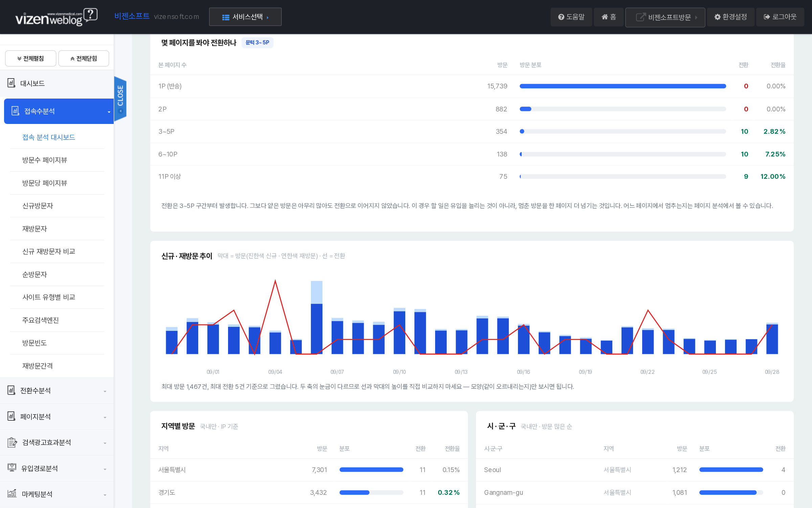
Task: Collapse the 접속수분석 menu section
Action: (x=59, y=111)
